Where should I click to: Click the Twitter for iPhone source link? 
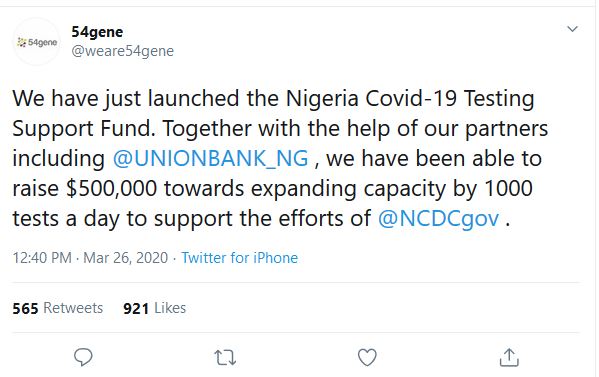click(240, 258)
